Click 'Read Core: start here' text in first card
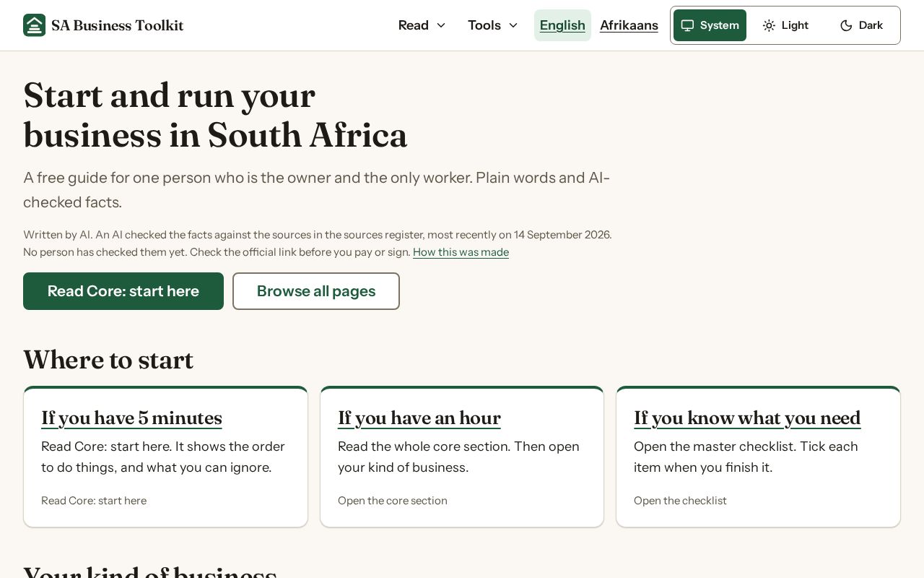The width and height of the screenshot is (924, 578). [94, 501]
